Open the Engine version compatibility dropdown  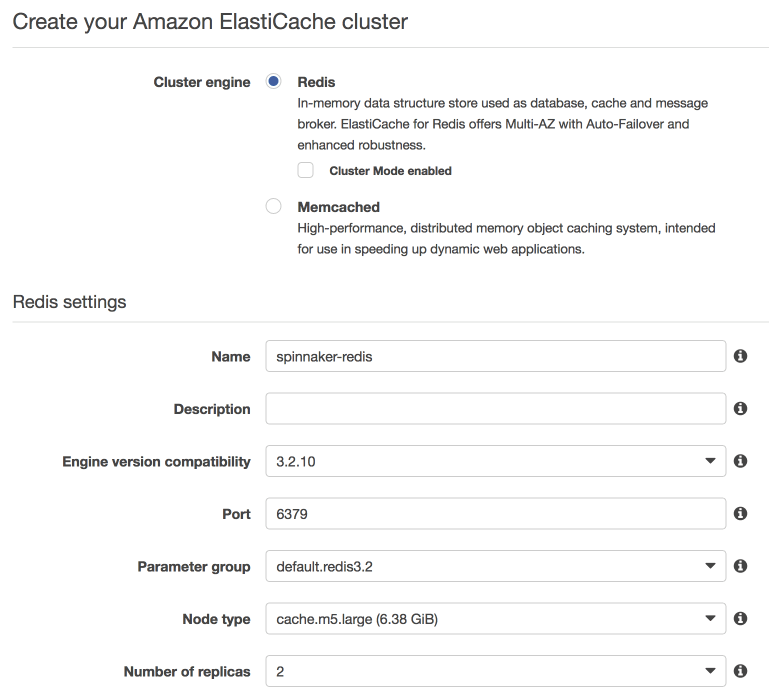[x=710, y=461]
